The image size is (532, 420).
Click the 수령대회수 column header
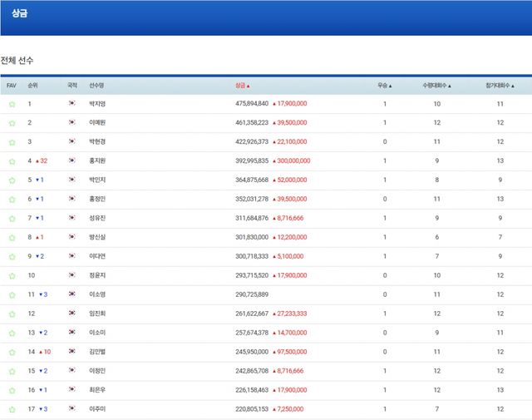click(x=436, y=86)
